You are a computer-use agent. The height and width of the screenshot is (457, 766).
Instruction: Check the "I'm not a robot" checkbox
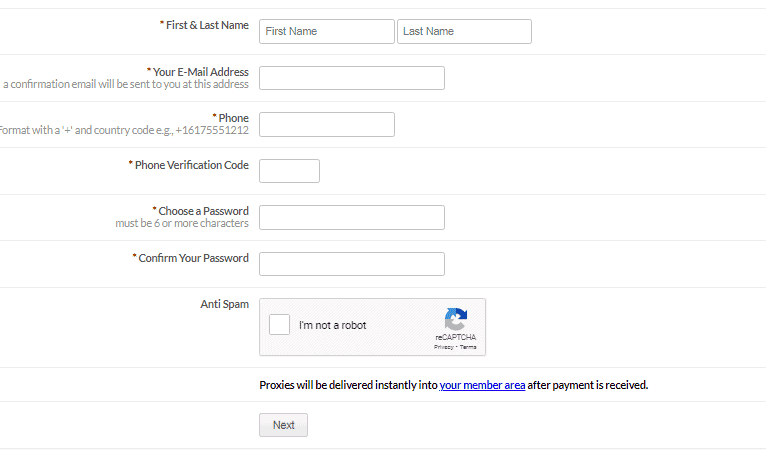tap(279, 325)
